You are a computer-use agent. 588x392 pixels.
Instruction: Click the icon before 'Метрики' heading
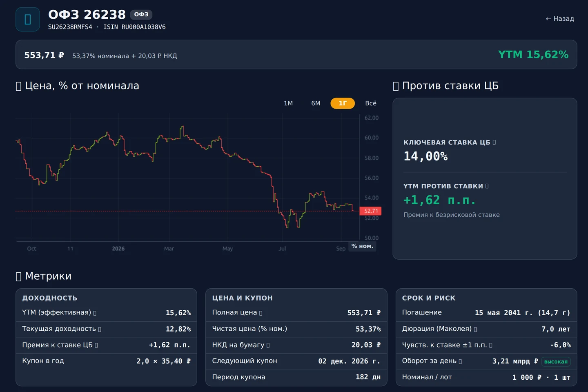(18, 276)
